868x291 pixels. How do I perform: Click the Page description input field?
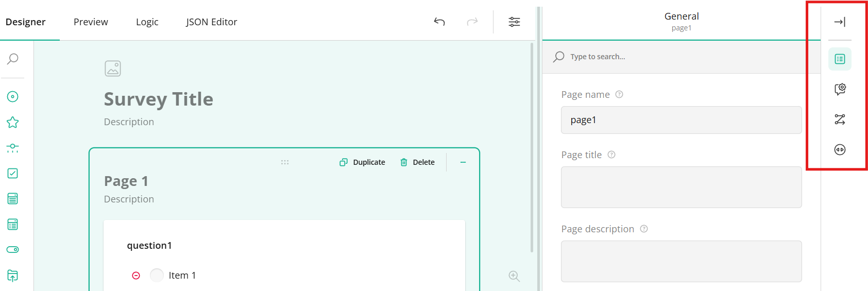682,262
